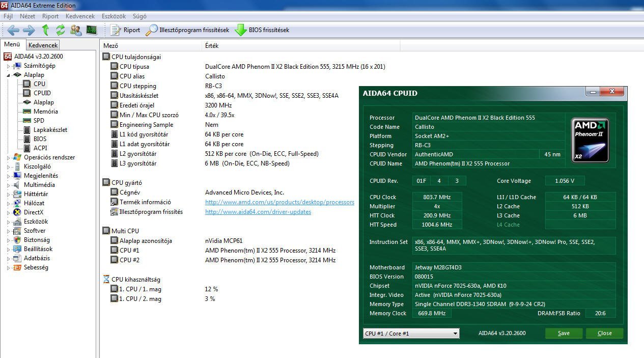Expand the Hálózat tree node

point(8,204)
